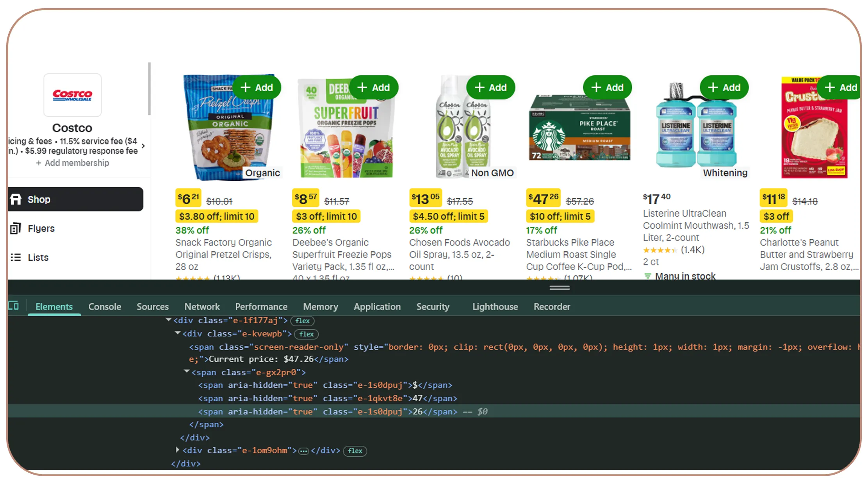Click flex badge on e-kvewpb div

click(307, 334)
